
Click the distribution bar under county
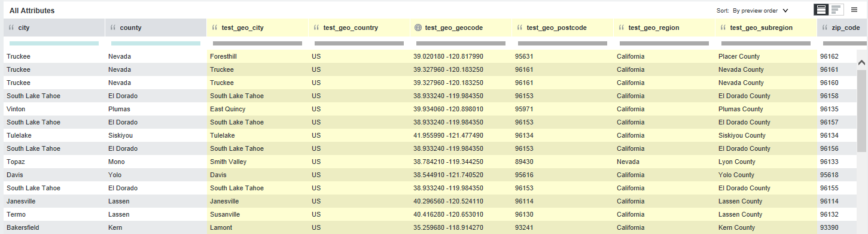pos(156,43)
